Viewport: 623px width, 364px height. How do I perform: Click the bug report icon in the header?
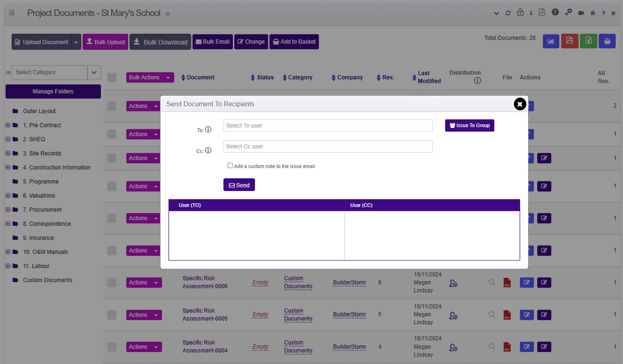593,13
